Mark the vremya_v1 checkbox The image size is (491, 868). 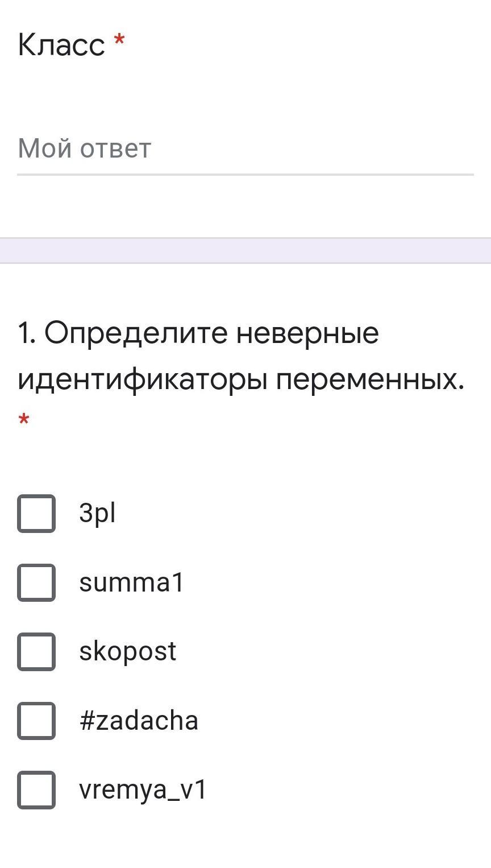pos(36,790)
